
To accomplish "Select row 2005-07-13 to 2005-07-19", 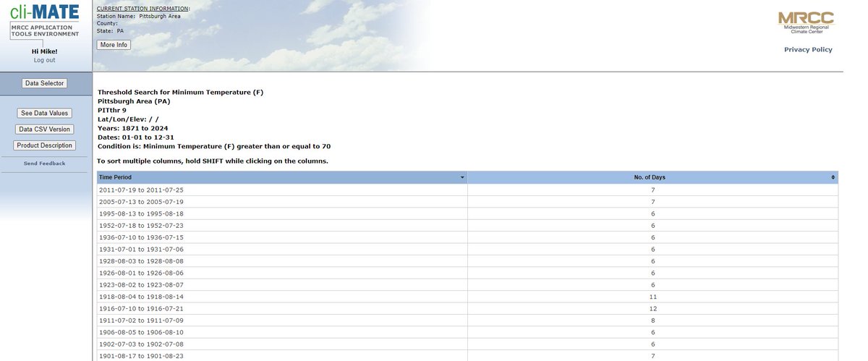I will click(467, 201).
